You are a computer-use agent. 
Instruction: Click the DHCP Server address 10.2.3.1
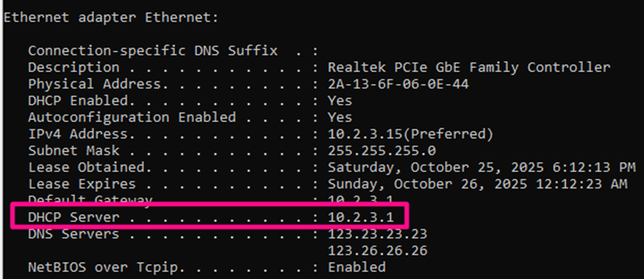[361, 218]
